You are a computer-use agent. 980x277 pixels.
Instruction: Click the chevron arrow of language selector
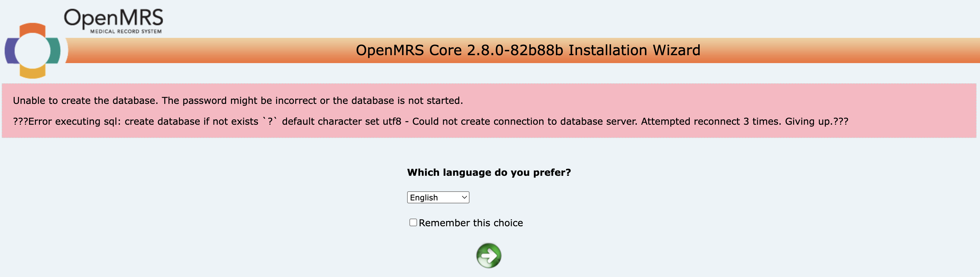pyautogui.click(x=464, y=197)
